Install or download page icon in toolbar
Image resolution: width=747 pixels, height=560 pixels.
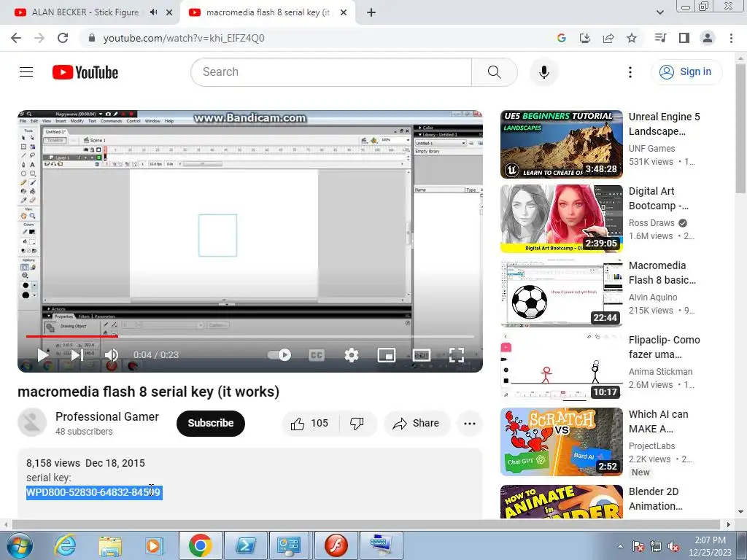[584, 38]
